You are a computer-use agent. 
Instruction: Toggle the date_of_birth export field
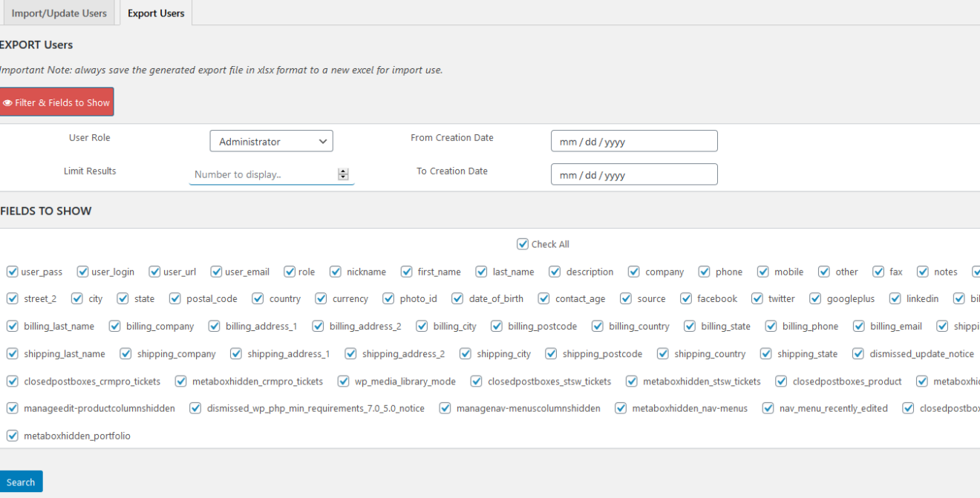pos(457,299)
